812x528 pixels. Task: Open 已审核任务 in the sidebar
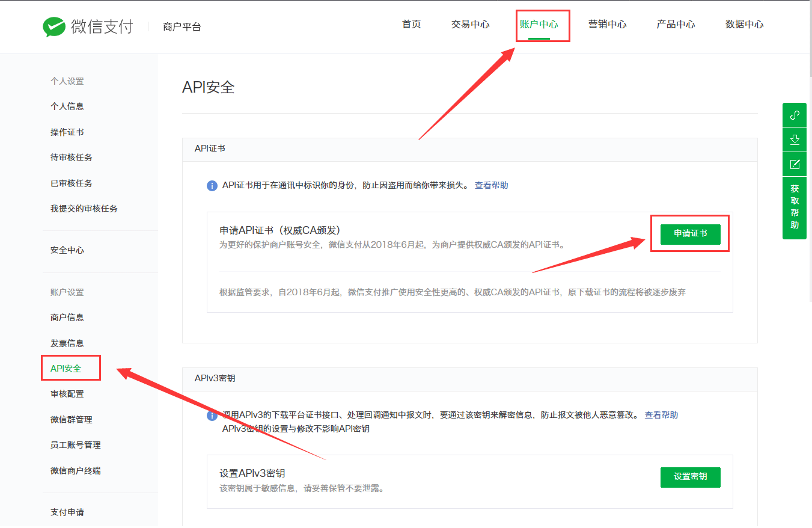[x=72, y=183]
